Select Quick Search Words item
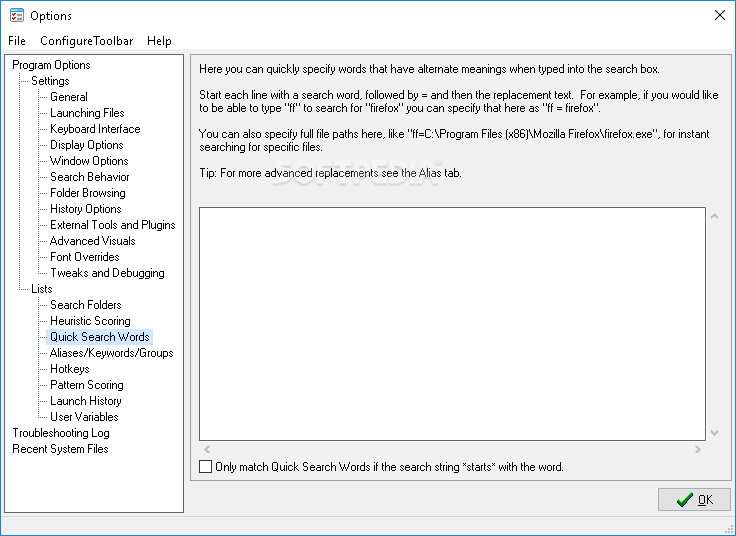The height and width of the screenshot is (536, 736). pyautogui.click(x=100, y=337)
